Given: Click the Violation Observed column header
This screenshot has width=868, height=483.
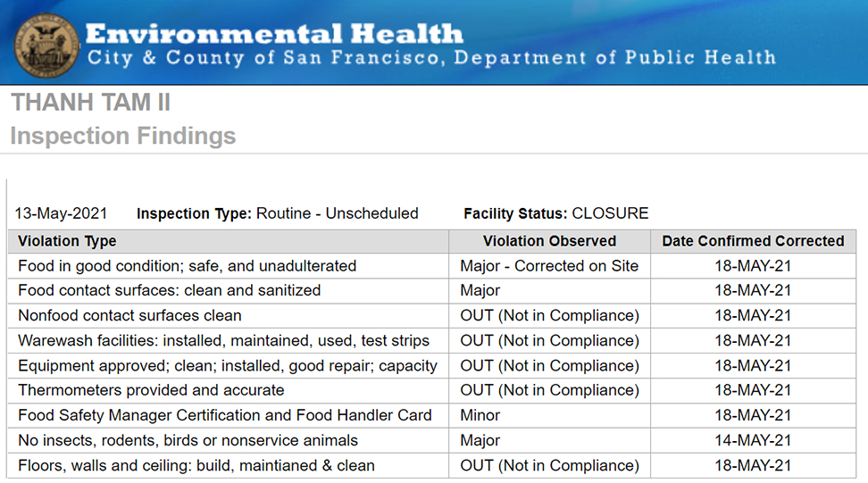Looking at the screenshot, I should pyautogui.click(x=549, y=241).
